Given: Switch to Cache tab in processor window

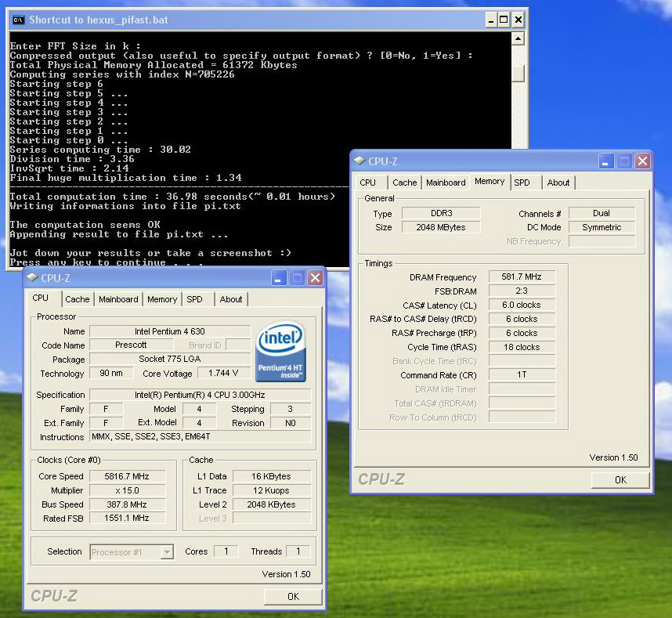Looking at the screenshot, I should pyautogui.click(x=77, y=299).
